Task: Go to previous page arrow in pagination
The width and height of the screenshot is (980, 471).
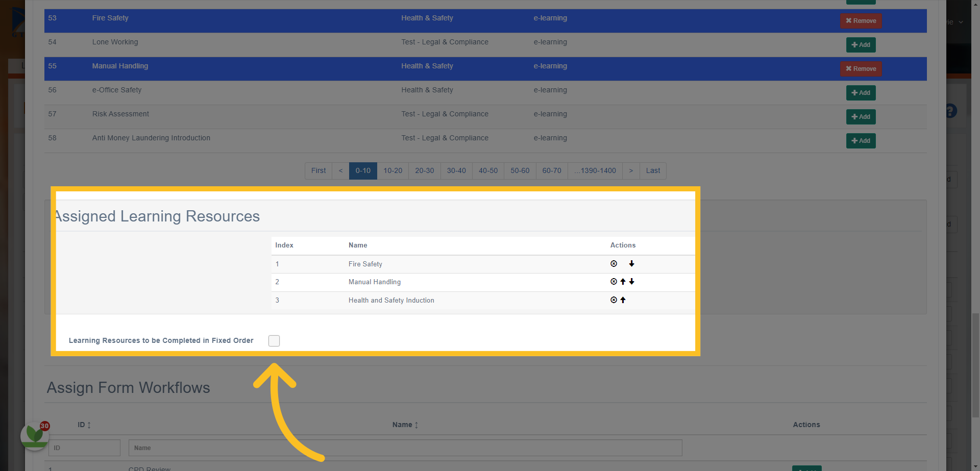Action: pos(340,171)
